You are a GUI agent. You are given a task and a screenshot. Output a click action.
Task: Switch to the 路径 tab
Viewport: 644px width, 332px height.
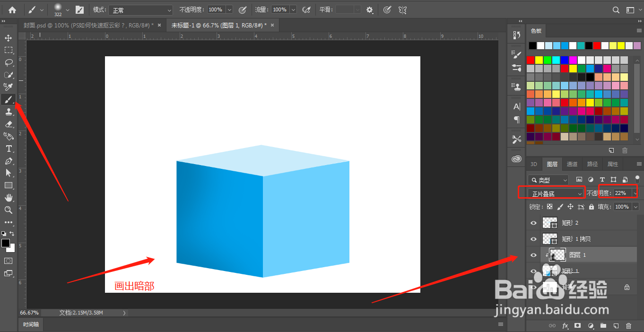tap(592, 164)
